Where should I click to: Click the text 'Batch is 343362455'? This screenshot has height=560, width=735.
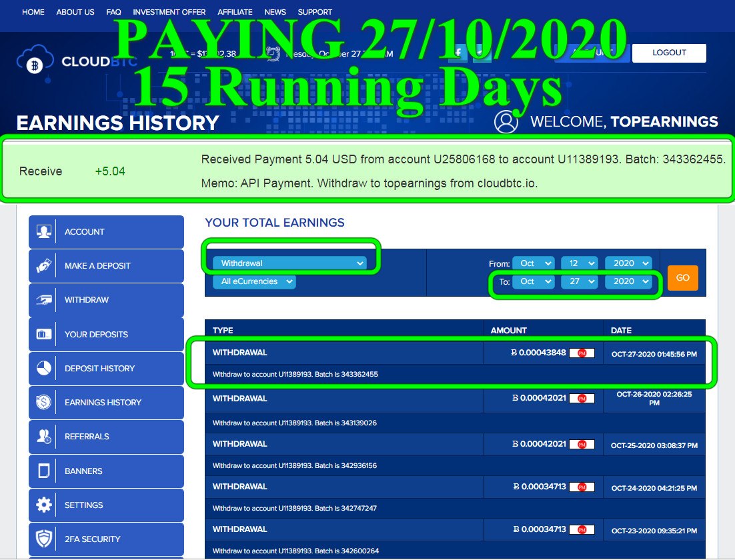click(346, 374)
